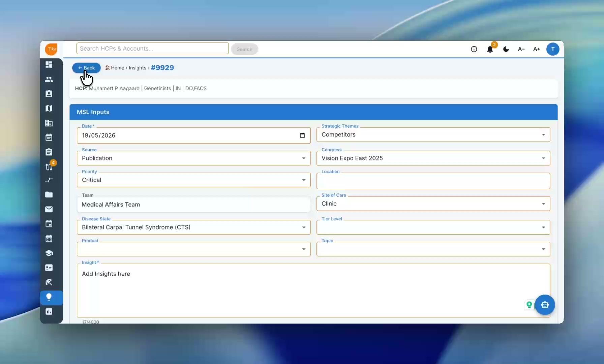This screenshot has height=364, width=604.
Task: Click into the Insight text area
Action: click(x=313, y=291)
